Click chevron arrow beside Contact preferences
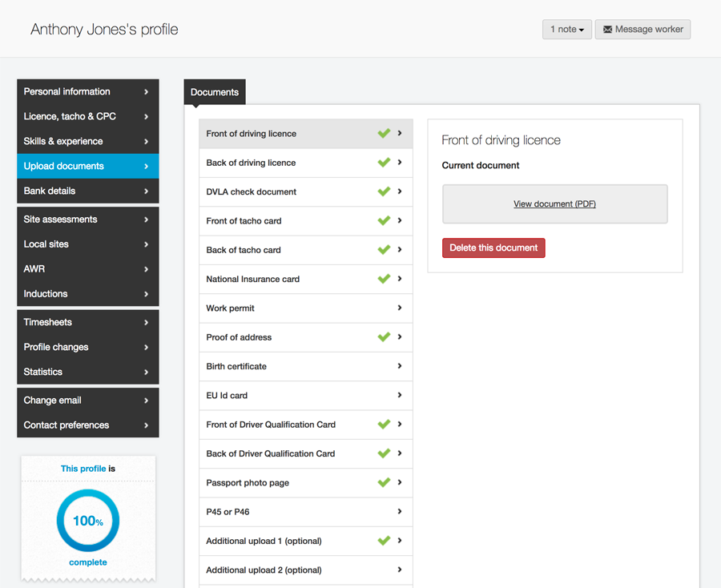The width and height of the screenshot is (721, 588). (147, 425)
